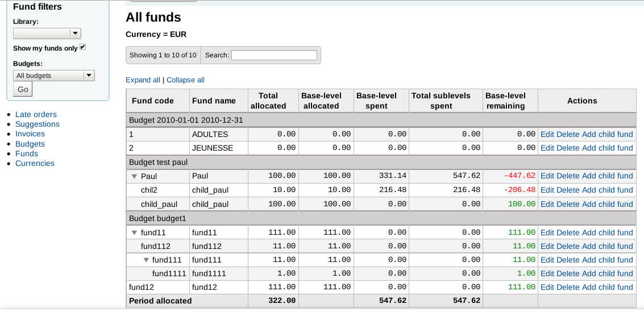Collapse the Paul fund tree row
The height and width of the screenshot is (312, 644).
pyautogui.click(x=135, y=176)
